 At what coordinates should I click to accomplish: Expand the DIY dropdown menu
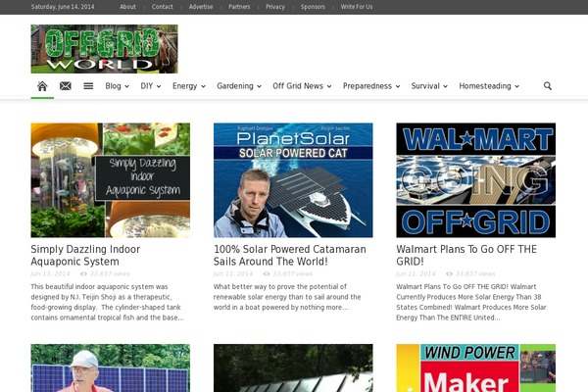[151, 86]
